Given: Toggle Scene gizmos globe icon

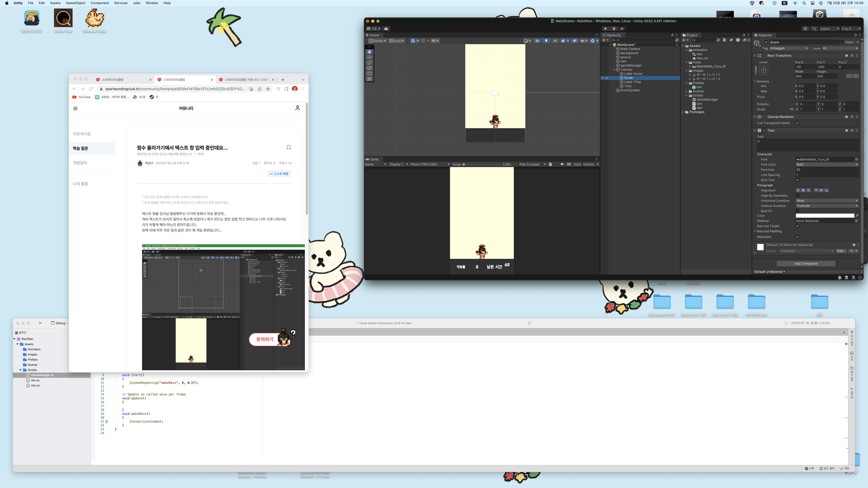Looking at the screenshot, I should coord(592,41).
